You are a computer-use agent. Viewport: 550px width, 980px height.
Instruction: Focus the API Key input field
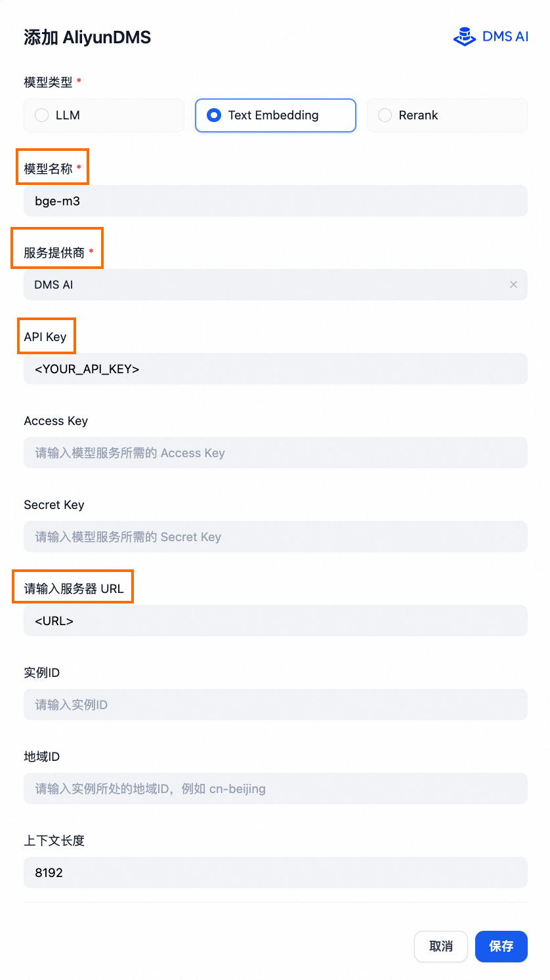[x=276, y=369]
